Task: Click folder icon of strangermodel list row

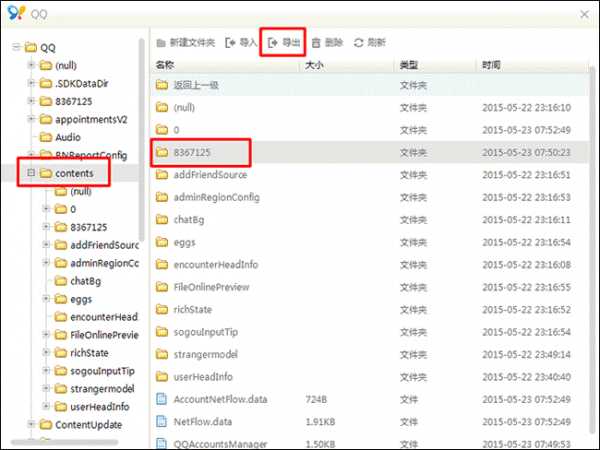Action: [162, 354]
